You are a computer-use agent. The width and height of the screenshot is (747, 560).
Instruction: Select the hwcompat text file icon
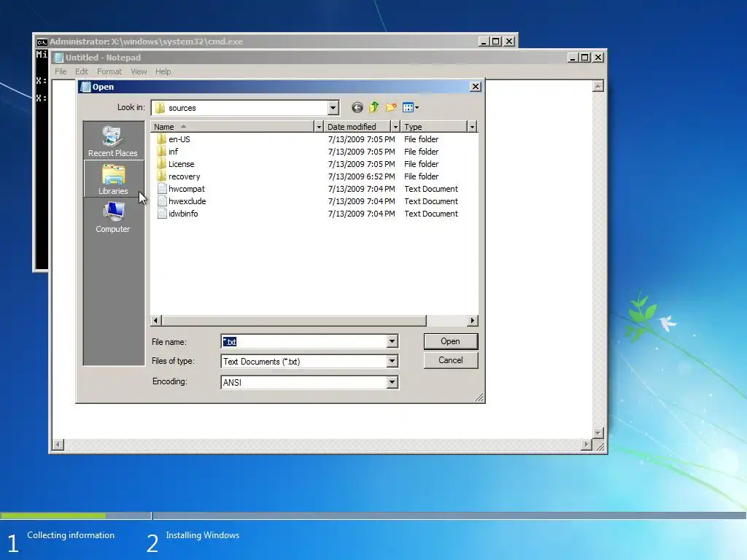(x=162, y=189)
